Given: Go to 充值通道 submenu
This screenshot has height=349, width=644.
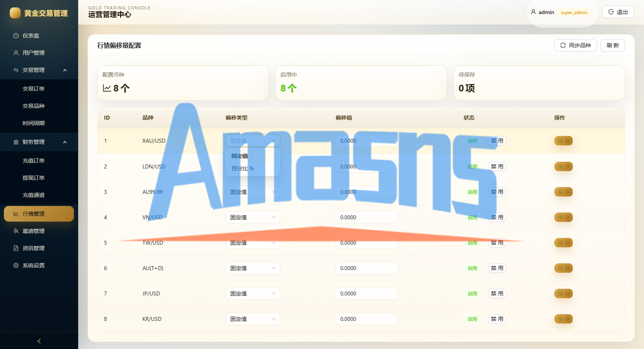Looking at the screenshot, I should (39, 195).
